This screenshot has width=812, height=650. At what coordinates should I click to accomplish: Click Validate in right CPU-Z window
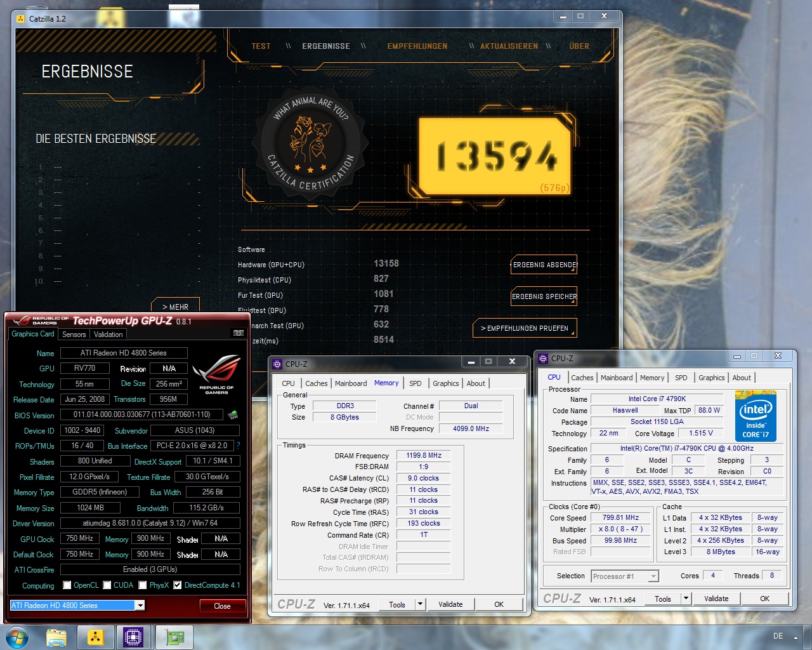(716, 599)
